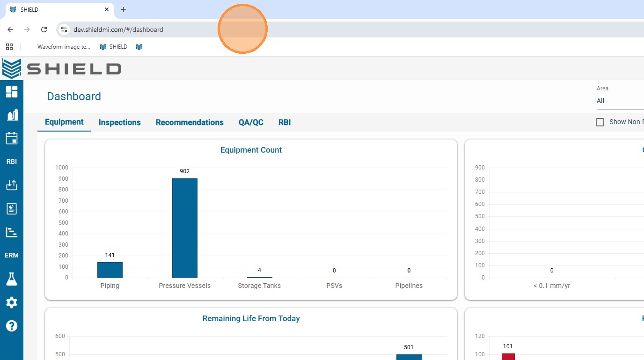Click the < 0.1 mm/yr axis label
644x360 pixels.
pyautogui.click(x=552, y=286)
